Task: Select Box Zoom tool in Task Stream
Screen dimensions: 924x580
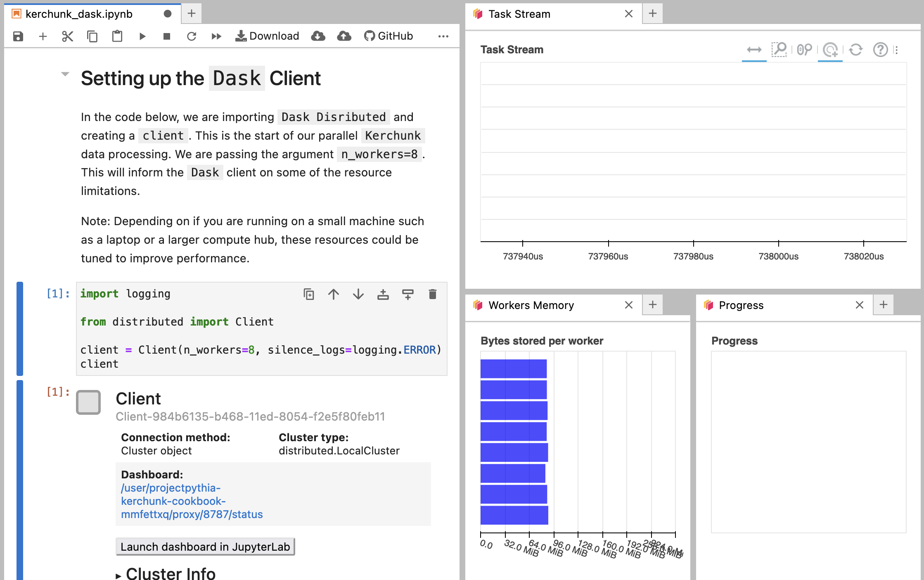Action: [779, 50]
